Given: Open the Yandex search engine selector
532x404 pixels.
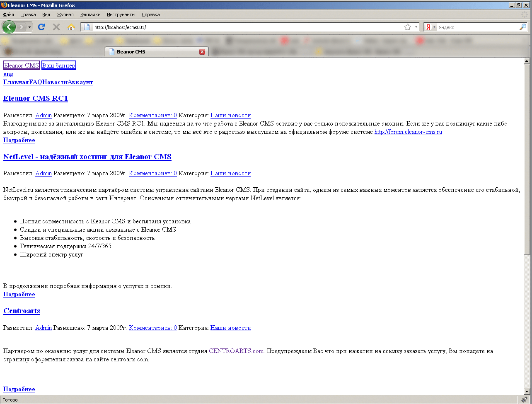Looking at the screenshot, I should (430, 27).
